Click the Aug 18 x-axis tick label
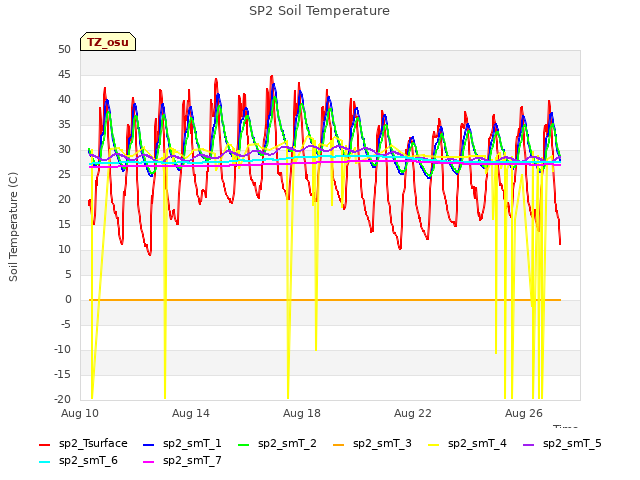 point(302,413)
